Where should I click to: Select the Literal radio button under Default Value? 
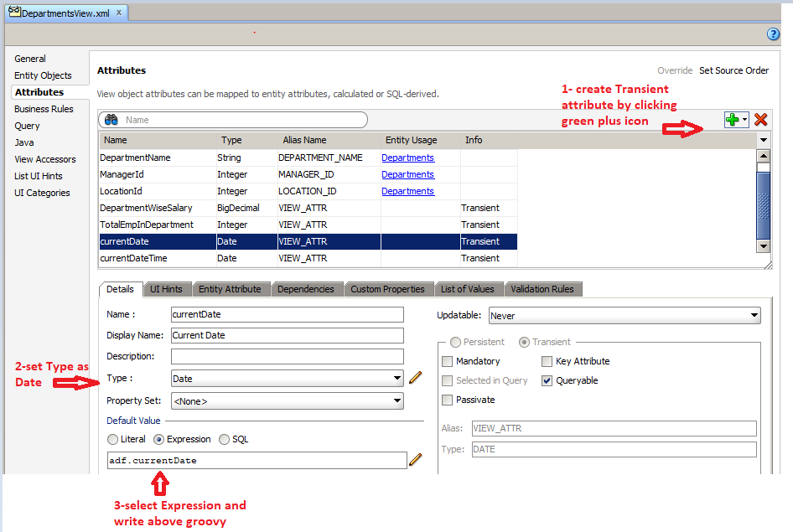coord(113,438)
